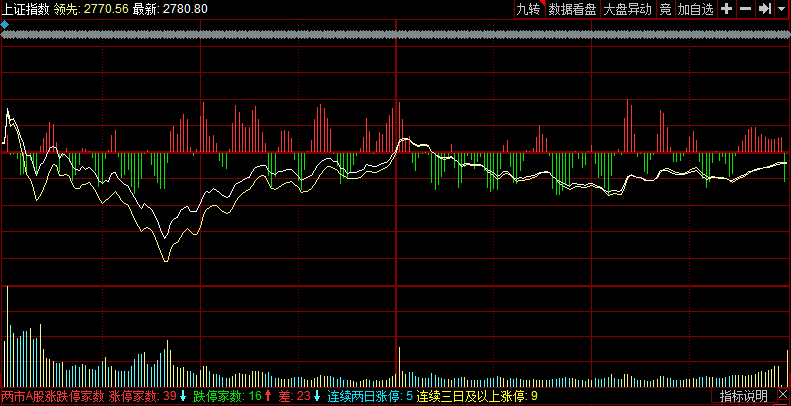Click the plus zoom-in icon
This screenshot has height=406, width=791.
click(x=727, y=9)
